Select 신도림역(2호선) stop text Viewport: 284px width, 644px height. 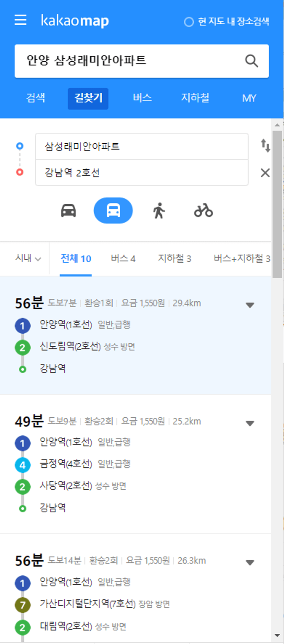70,346
